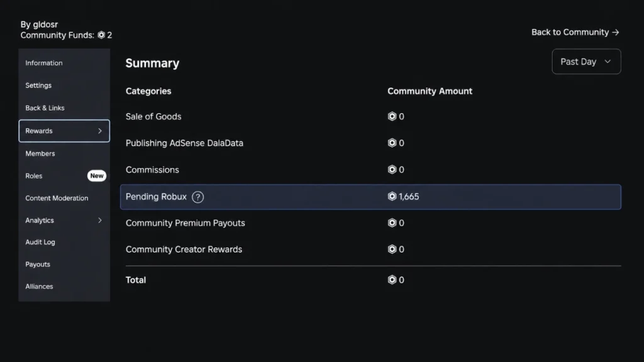Open the Past Day time range dropdown
Screen dimensions: 644x362
[586, 62]
